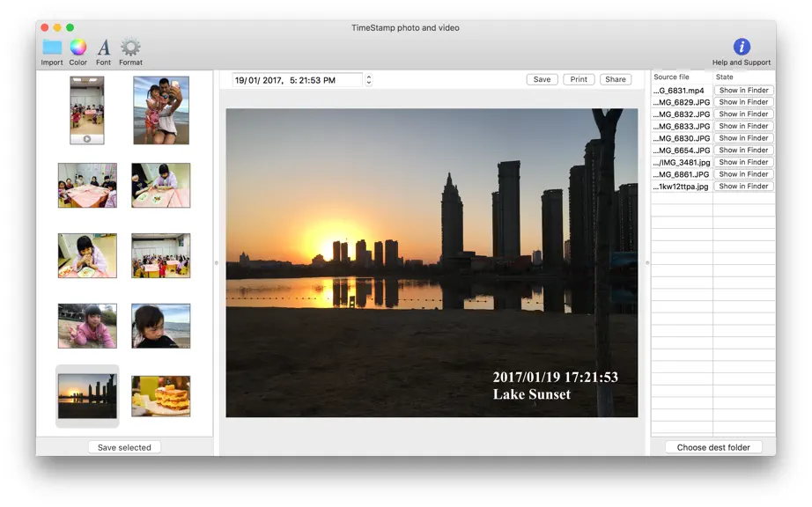Click the Save selected button
Screen dimensions: 812x507
[124, 447]
